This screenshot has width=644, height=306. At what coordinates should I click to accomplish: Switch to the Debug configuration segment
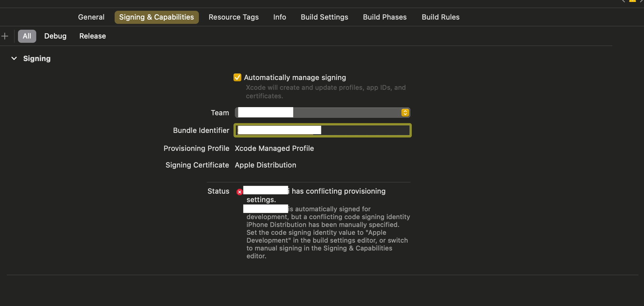click(55, 36)
